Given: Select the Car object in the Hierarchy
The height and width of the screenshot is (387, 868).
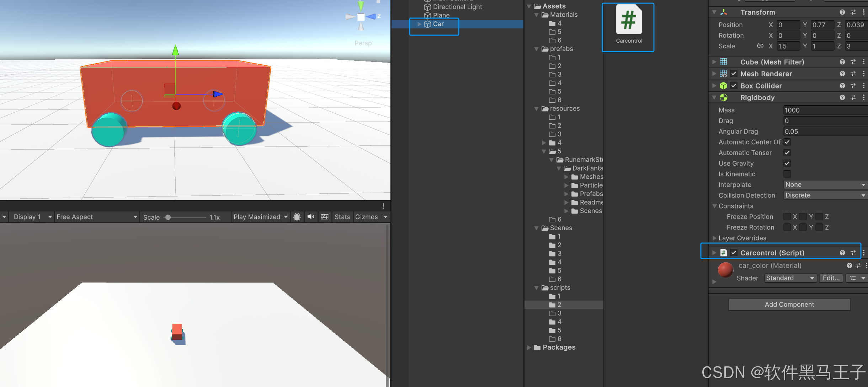Looking at the screenshot, I should pos(438,24).
